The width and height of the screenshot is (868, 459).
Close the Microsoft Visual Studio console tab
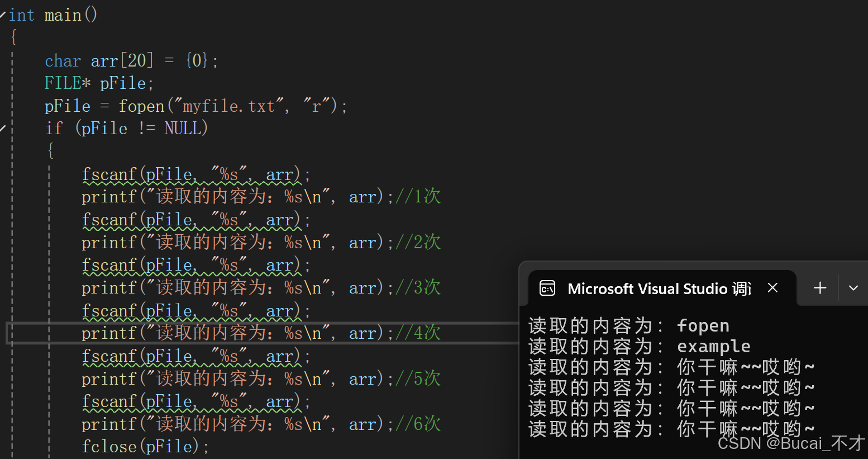[x=773, y=288]
